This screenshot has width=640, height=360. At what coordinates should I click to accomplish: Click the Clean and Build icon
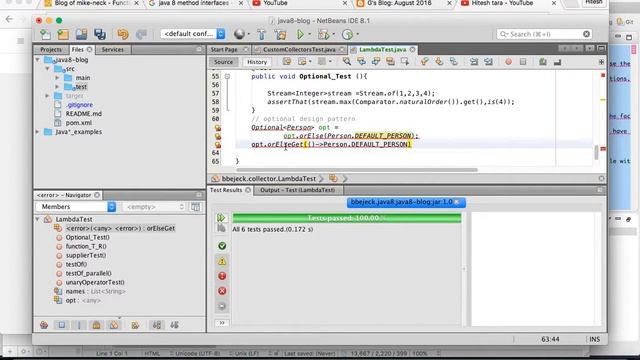pos(281,35)
